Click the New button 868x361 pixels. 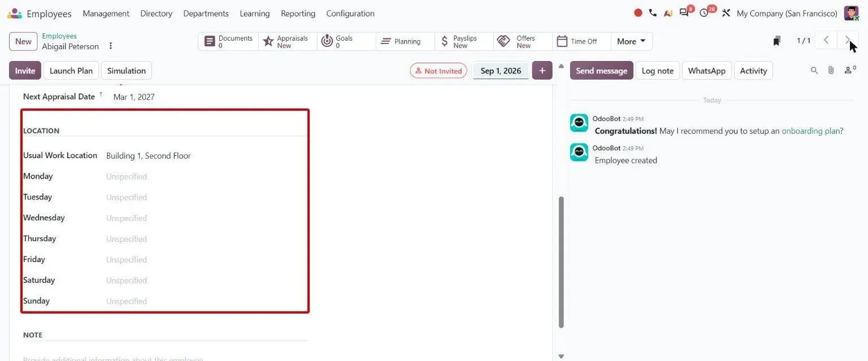click(23, 41)
